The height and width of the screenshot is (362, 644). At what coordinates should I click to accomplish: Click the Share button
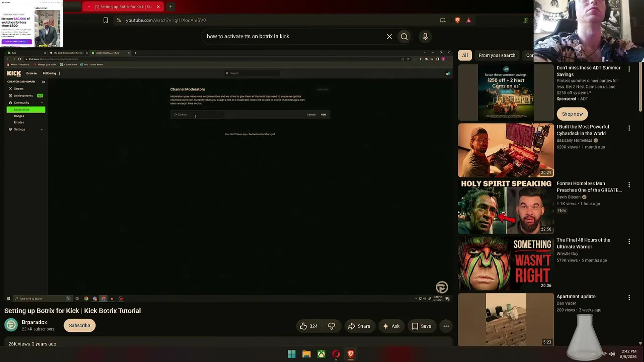[359, 326]
